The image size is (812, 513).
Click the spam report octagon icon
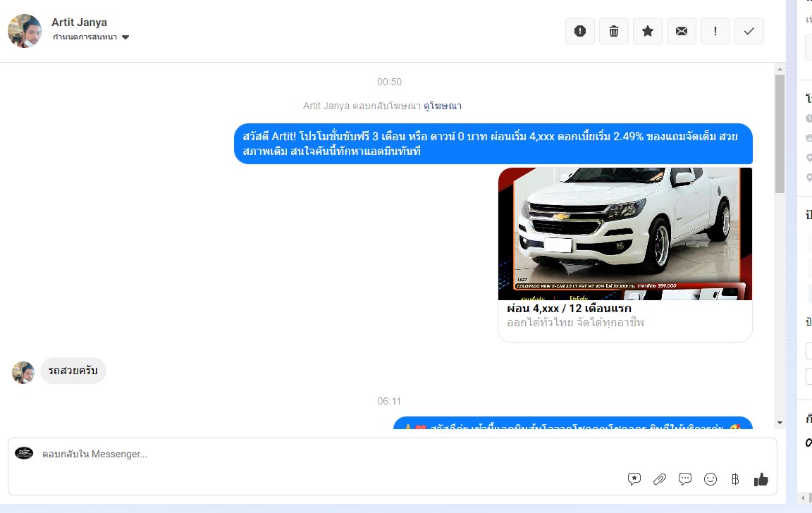(x=580, y=31)
